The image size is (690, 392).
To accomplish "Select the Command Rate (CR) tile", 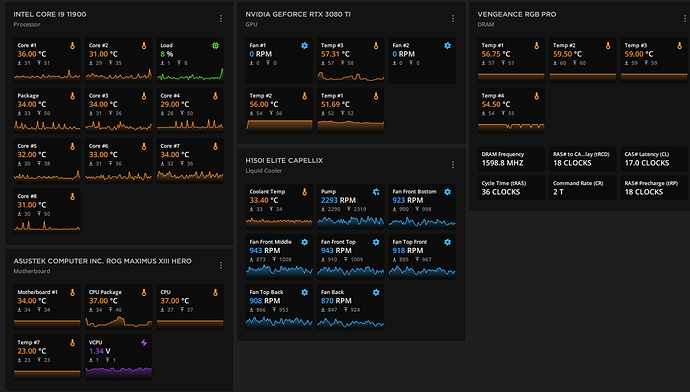I will pos(582,187).
